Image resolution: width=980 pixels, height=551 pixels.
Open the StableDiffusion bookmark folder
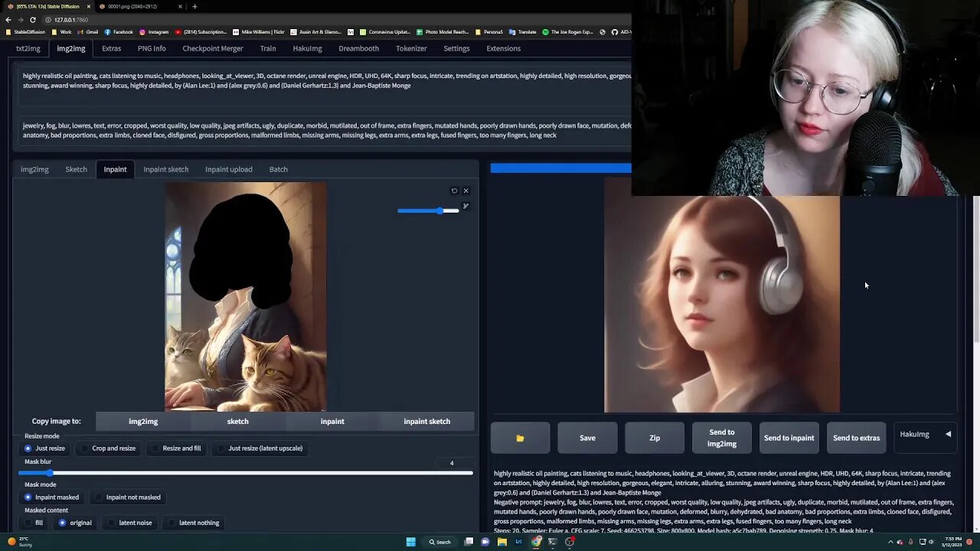click(x=25, y=32)
